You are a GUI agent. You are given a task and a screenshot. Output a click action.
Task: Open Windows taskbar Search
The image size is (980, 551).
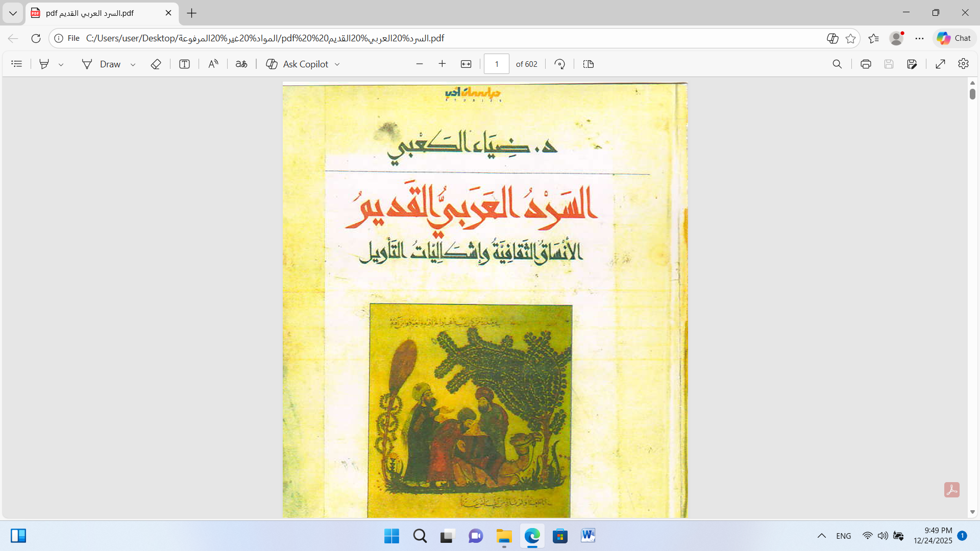coord(420,536)
